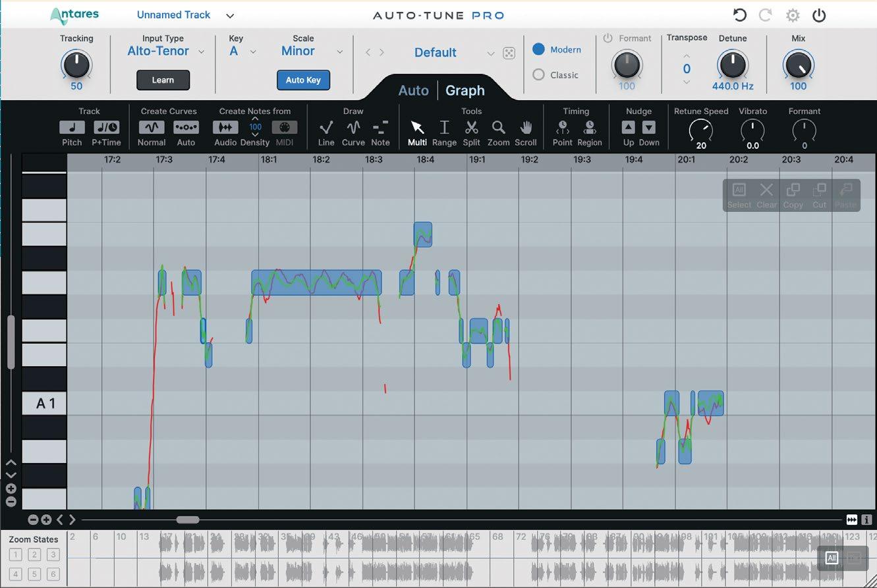Zoom out horizontally with minus icon below graph
The image size is (877, 588).
[33, 520]
